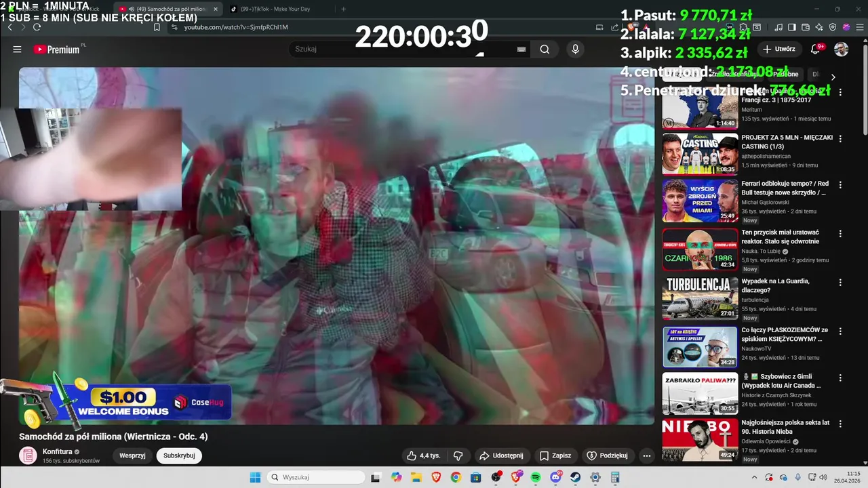Bookmark this page from address bar
Viewport: 868px width, 488px height.
pyautogui.click(x=157, y=27)
